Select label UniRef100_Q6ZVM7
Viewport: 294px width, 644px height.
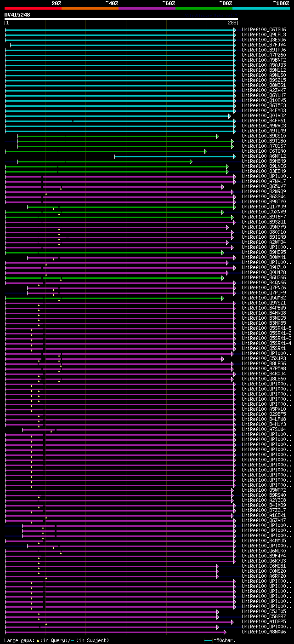point(264,520)
